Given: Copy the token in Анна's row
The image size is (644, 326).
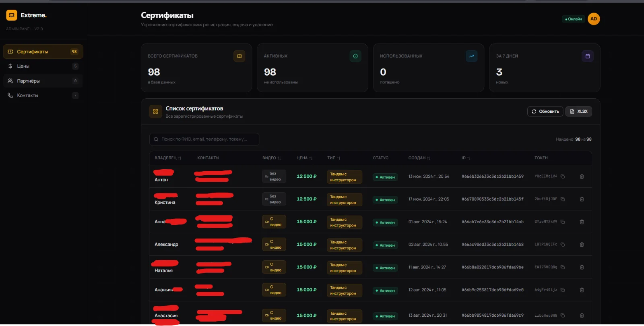Looking at the screenshot, I should (x=563, y=222).
